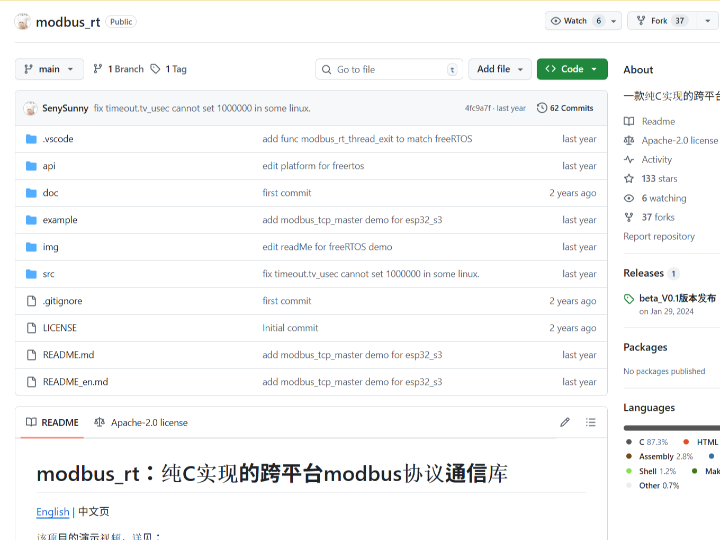
Task: Expand the main branch dropdown
Action: pyautogui.click(x=49, y=69)
